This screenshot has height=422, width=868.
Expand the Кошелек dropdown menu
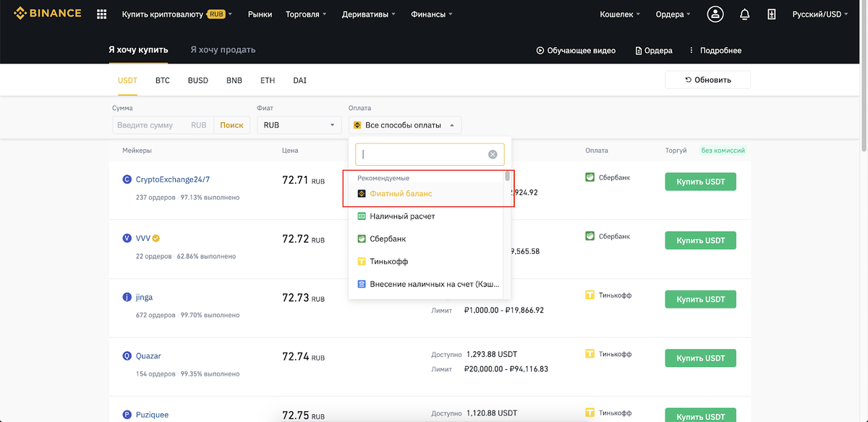(621, 14)
